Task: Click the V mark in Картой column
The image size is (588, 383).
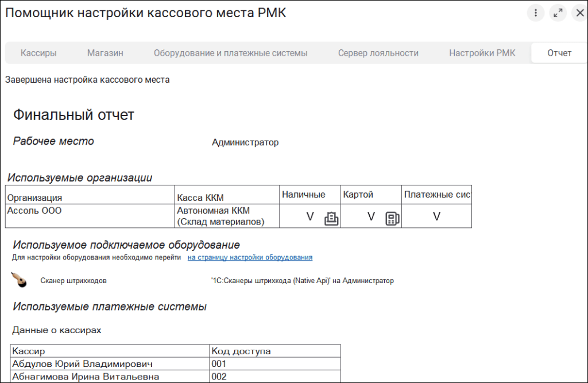Action: click(371, 216)
